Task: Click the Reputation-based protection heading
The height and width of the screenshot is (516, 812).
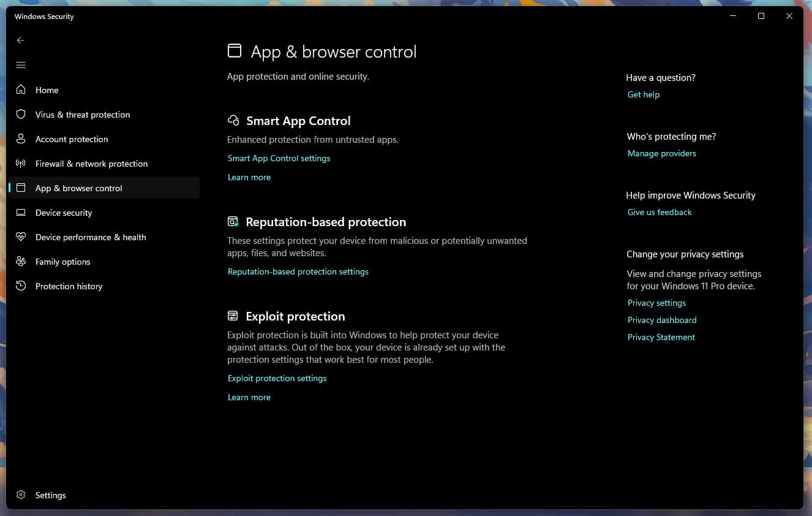Action: click(326, 222)
